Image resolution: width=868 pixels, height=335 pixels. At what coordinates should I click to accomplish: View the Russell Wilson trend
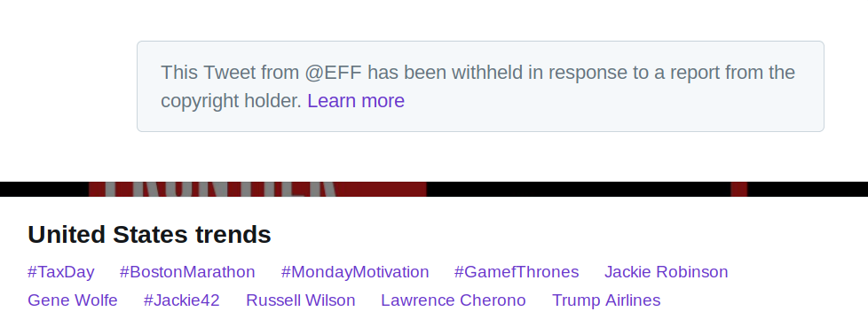pyautogui.click(x=301, y=300)
